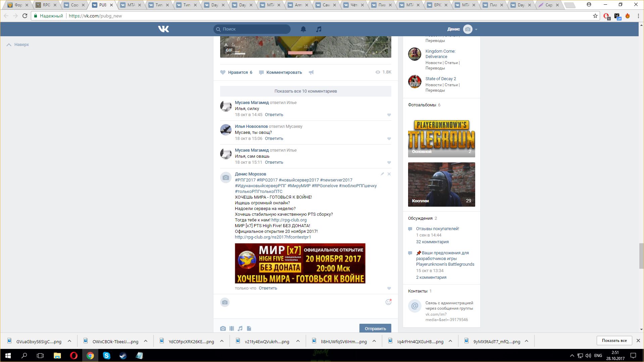Open options for GVuaGbxyS6SIgC png download
The height and width of the screenshot is (362, 644).
[x=69, y=341]
